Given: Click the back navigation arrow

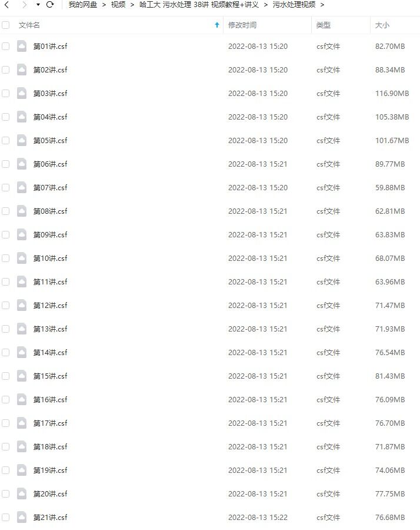Looking at the screenshot, I should [6, 5].
